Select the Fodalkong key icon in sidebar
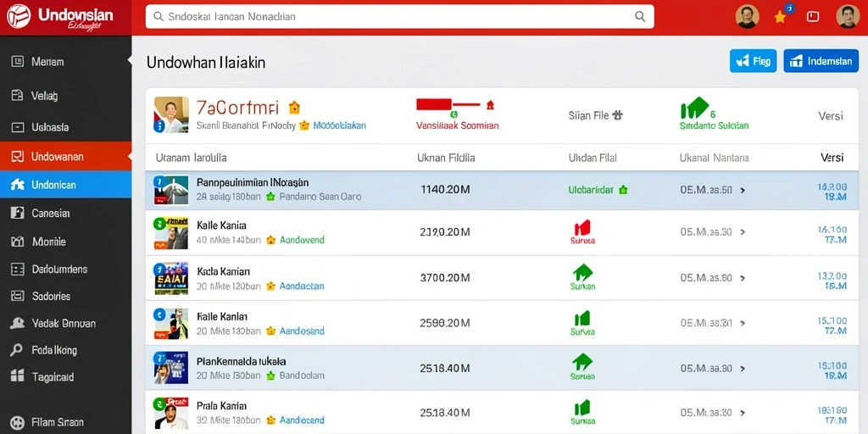868x434 pixels. (17, 350)
